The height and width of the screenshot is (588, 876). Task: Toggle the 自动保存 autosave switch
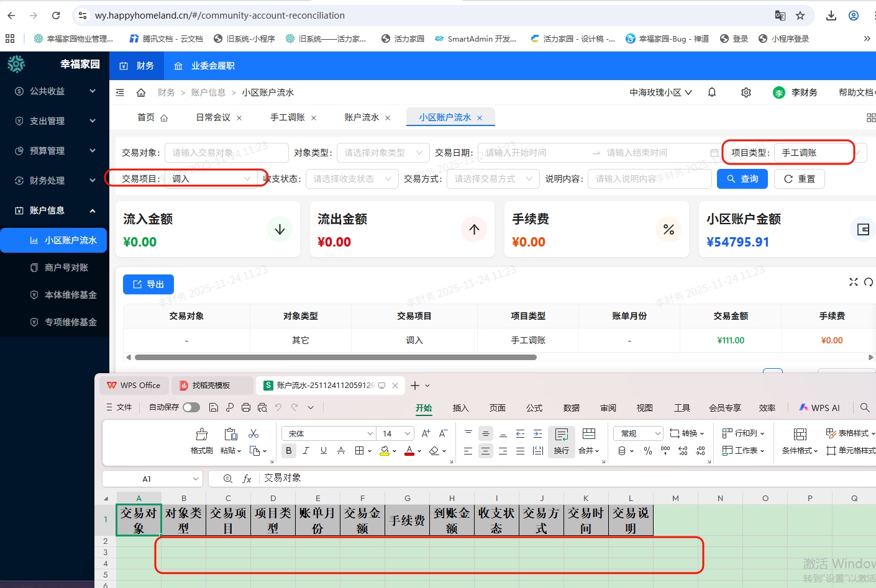(x=191, y=407)
